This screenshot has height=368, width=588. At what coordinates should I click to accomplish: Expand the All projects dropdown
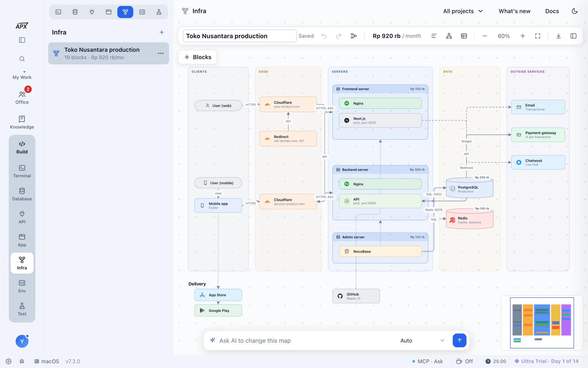tap(463, 11)
